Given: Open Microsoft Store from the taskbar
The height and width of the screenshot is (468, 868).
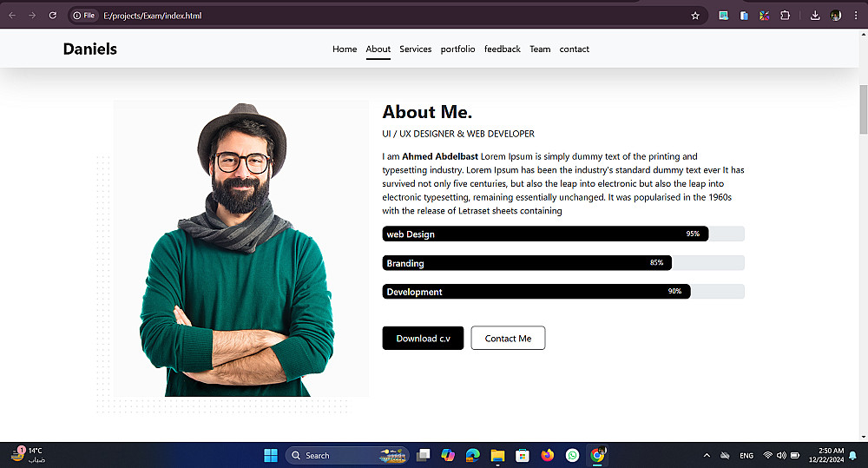Looking at the screenshot, I should (x=522, y=455).
